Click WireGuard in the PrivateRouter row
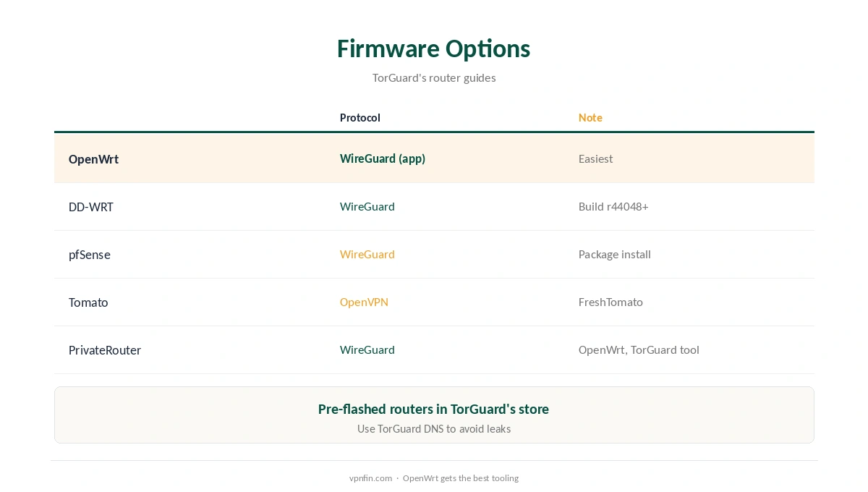This screenshot has width=868, height=492. pyautogui.click(x=367, y=349)
